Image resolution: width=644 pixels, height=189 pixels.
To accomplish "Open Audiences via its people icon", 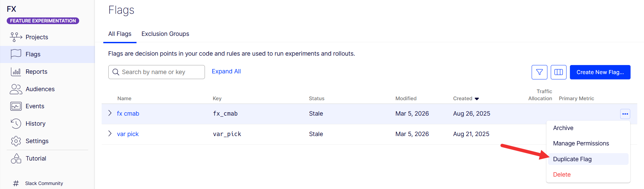I will click(x=16, y=89).
